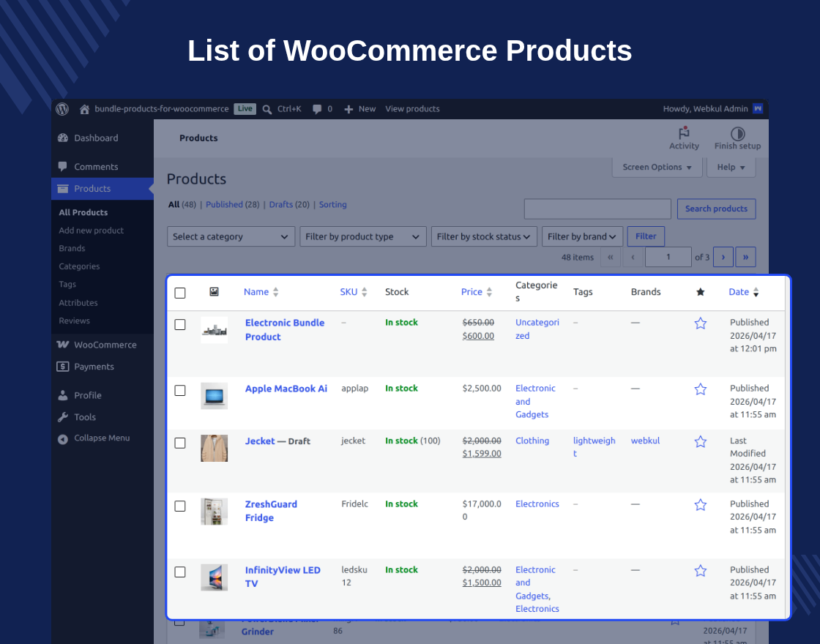Screen dimensions: 820x644
Task: Show only Drafts products
Action: tap(281, 204)
